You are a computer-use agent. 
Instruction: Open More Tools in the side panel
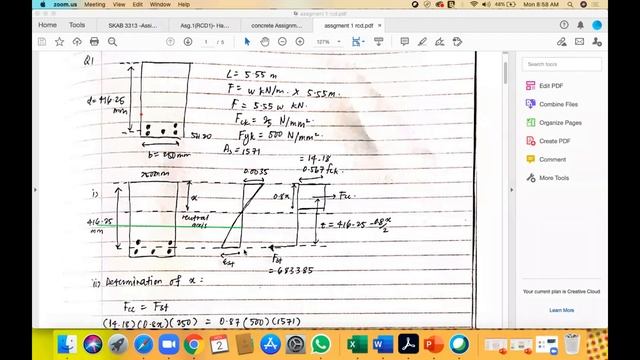pos(547,178)
